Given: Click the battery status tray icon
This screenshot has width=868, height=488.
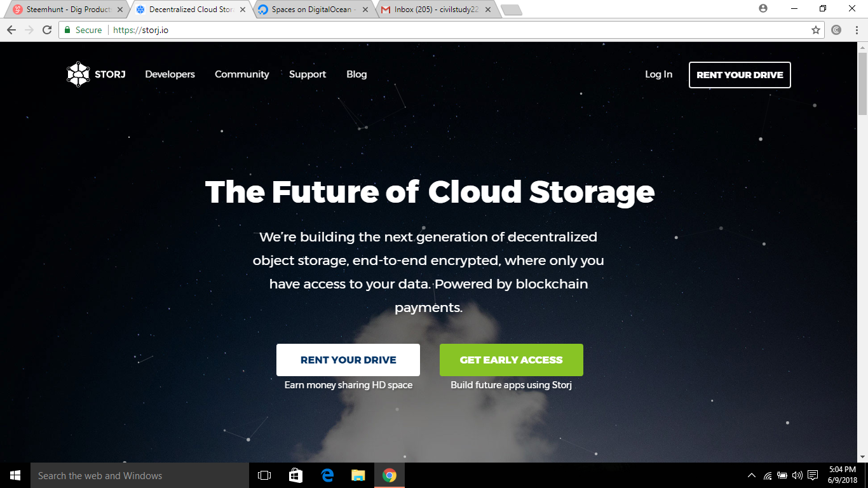Looking at the screenshot, I should coord(782,475).
